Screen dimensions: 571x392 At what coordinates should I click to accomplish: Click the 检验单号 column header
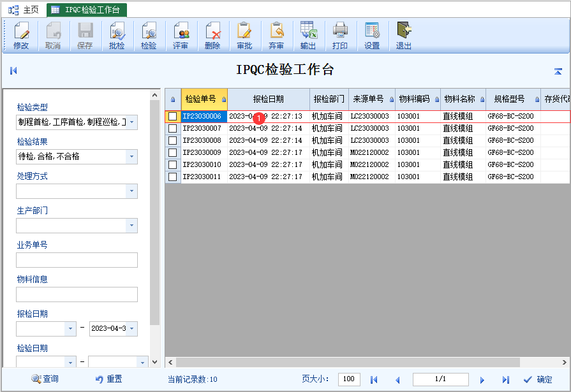(204, 99)
